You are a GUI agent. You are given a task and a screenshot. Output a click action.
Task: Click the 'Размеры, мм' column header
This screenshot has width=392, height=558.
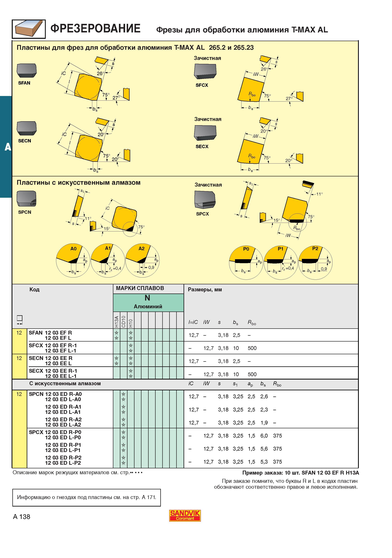(205, 289)
